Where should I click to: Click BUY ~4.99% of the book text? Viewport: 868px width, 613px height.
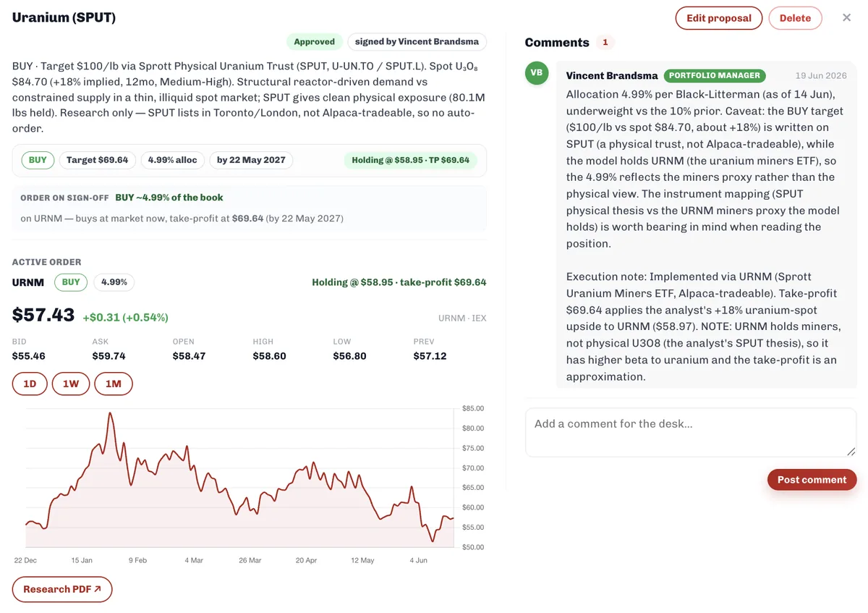click(169, 198)
